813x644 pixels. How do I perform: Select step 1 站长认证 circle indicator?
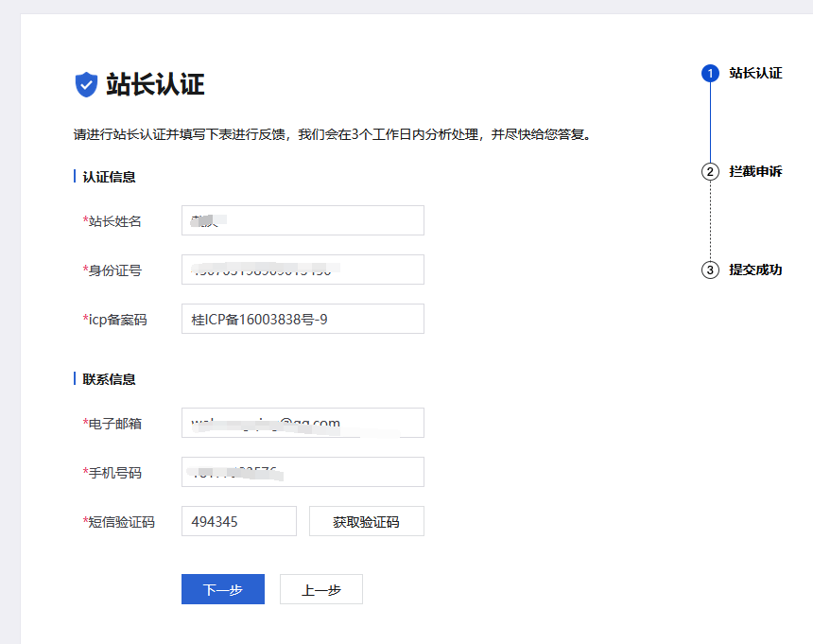pyautogui.click(x=710, y=73)
